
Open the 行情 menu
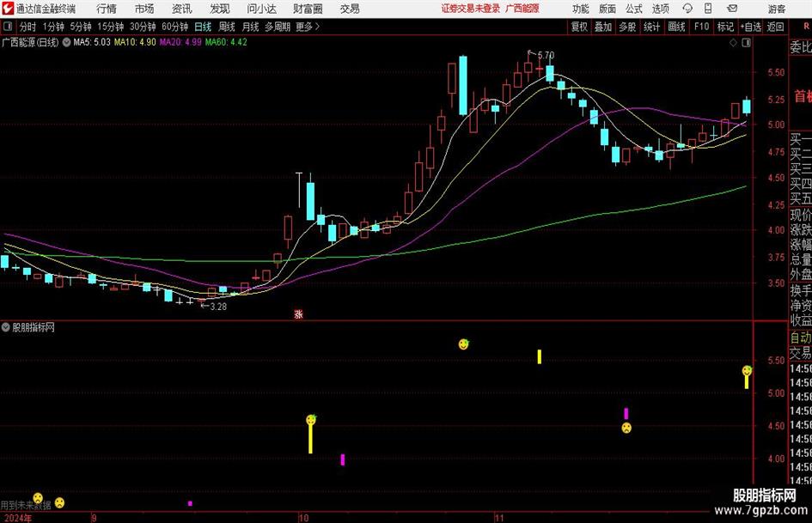pyautogui.click(x=107, y=9)
